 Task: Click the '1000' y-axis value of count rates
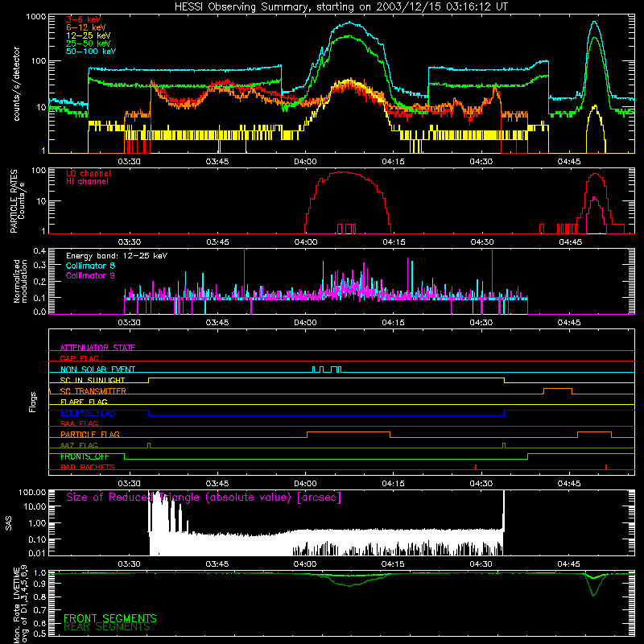point(36,17)
